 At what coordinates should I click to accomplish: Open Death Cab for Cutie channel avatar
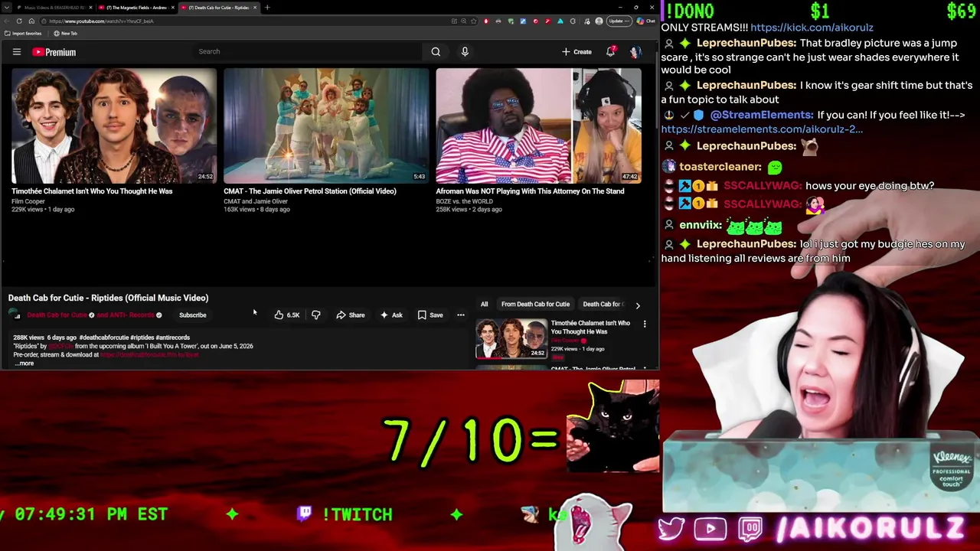point(16,315)
